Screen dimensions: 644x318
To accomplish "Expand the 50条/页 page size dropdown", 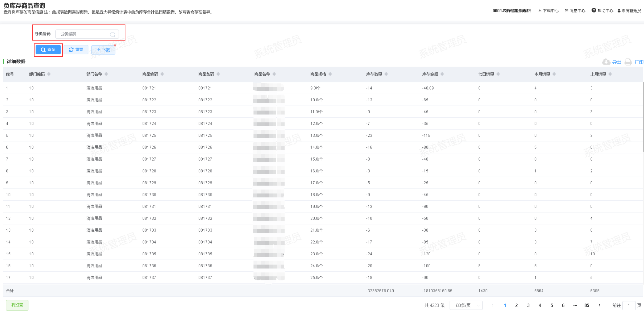I will point(466,305).
